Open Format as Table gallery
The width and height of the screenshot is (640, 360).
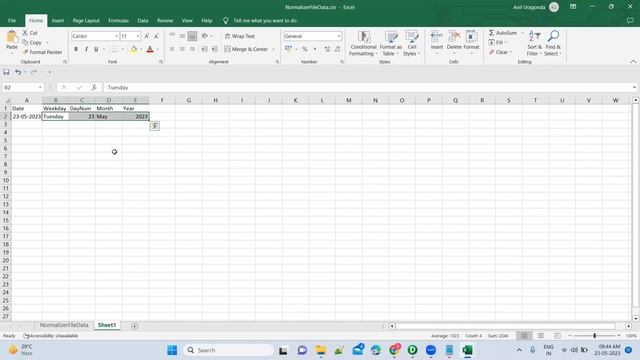391,43
